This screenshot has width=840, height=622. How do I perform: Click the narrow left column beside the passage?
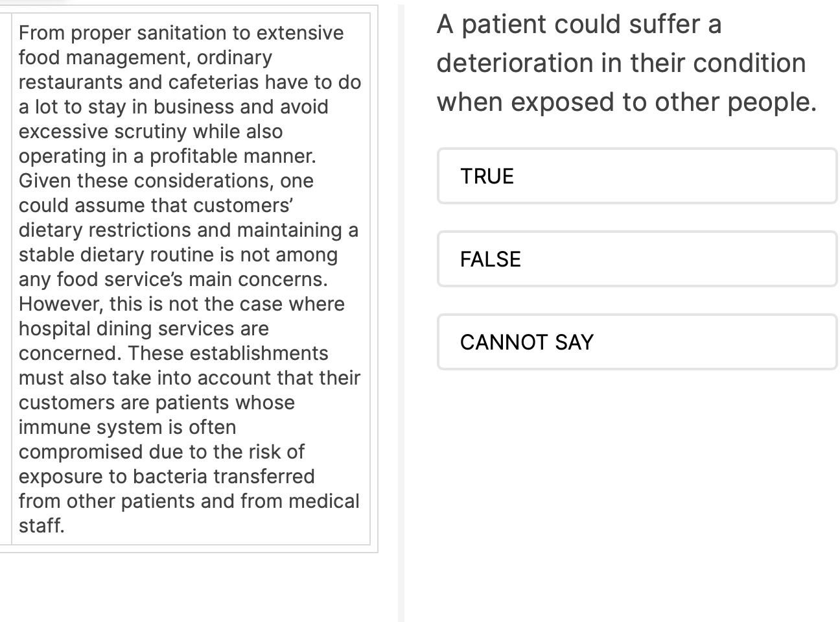6,279
